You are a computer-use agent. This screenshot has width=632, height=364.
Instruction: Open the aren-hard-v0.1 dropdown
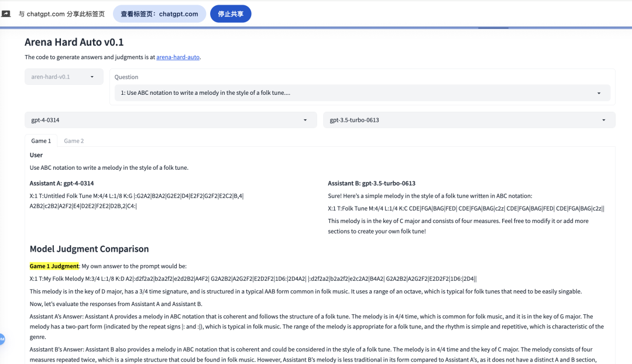tap(64, 77)
